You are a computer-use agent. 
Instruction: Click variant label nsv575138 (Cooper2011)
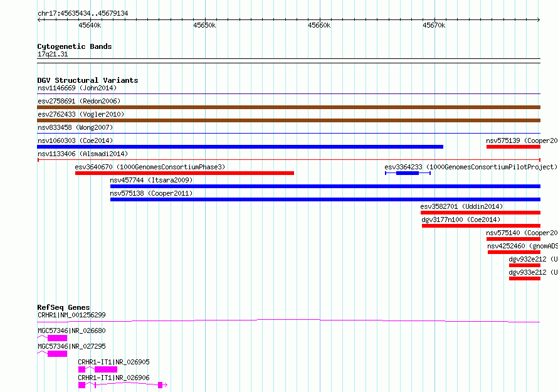tap(151, 193)
